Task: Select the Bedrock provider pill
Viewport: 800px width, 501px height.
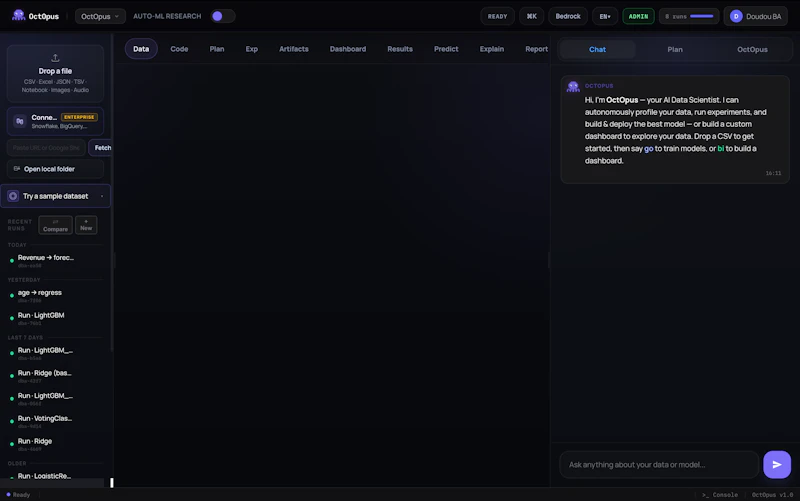Action: [x=568, y=16]
